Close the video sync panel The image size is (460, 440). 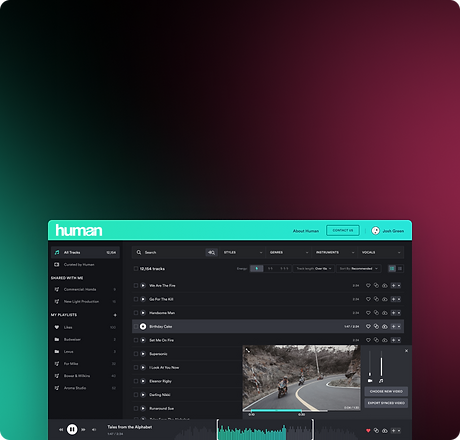point(406,351)
